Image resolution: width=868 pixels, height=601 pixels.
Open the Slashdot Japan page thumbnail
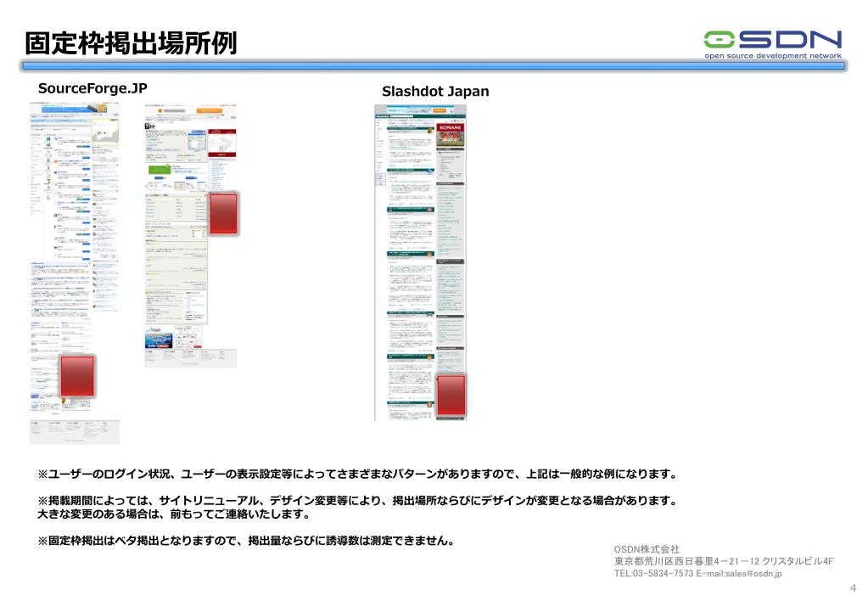tap(420, 263)
